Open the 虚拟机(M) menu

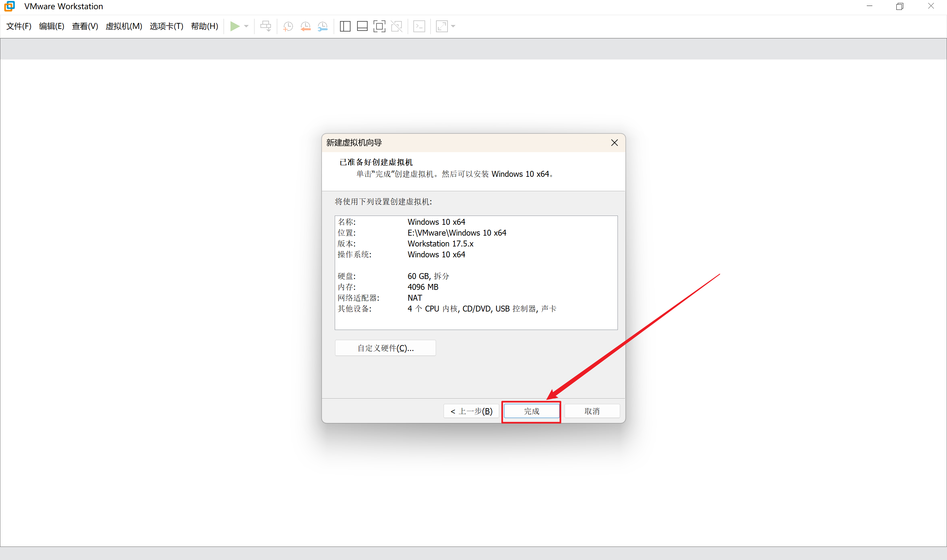[124, 26]
